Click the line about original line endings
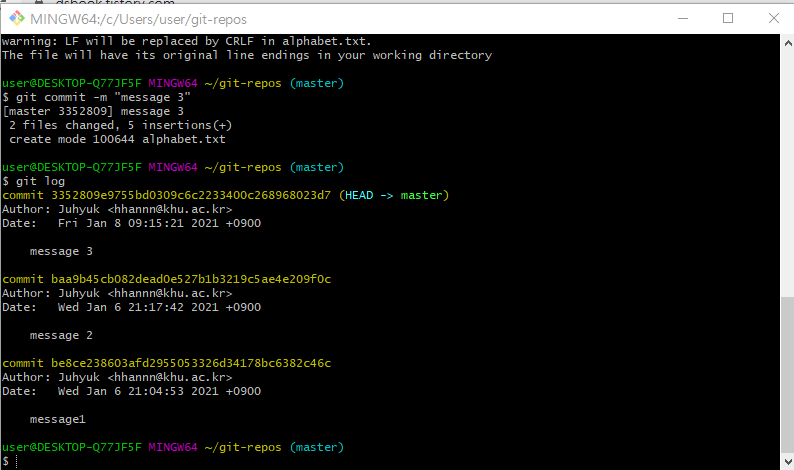The width and height of the screenshot is (794, 470). coord(247,55)
